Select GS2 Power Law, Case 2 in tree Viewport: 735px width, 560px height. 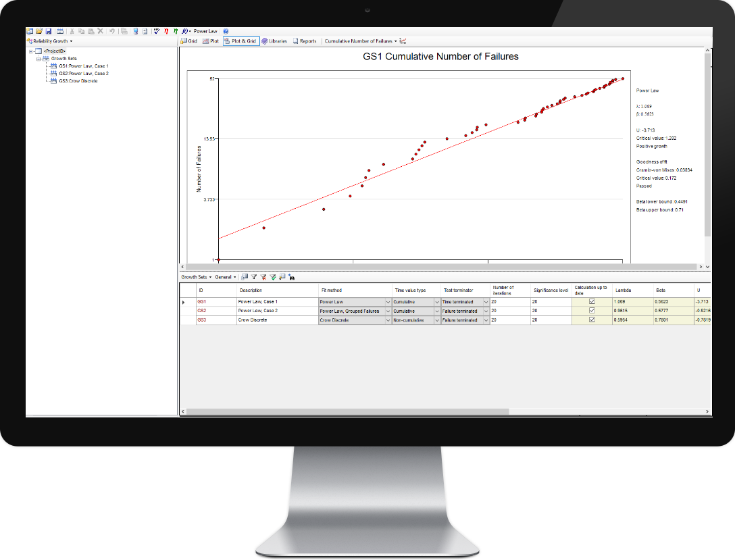point(83,74)
